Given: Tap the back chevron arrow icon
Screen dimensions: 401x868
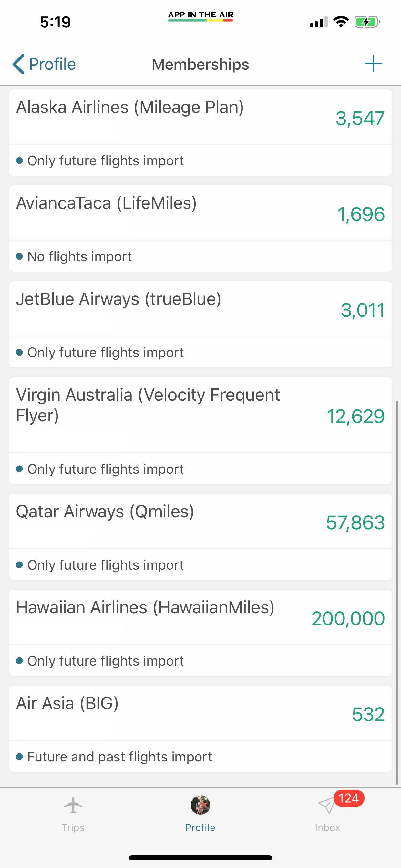Looking at the screenshot, I should coord(18,64).
